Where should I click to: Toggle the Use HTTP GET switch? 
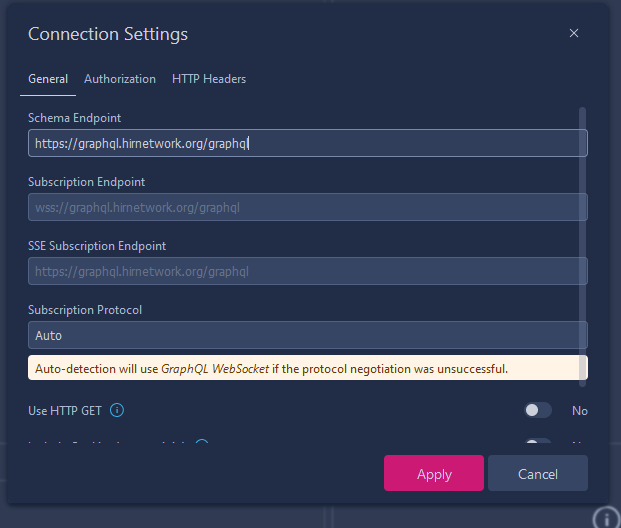(537, 410)
